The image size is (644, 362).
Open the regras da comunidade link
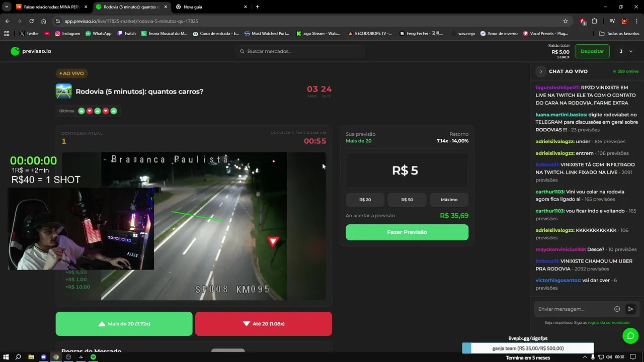tap(608, 322)
